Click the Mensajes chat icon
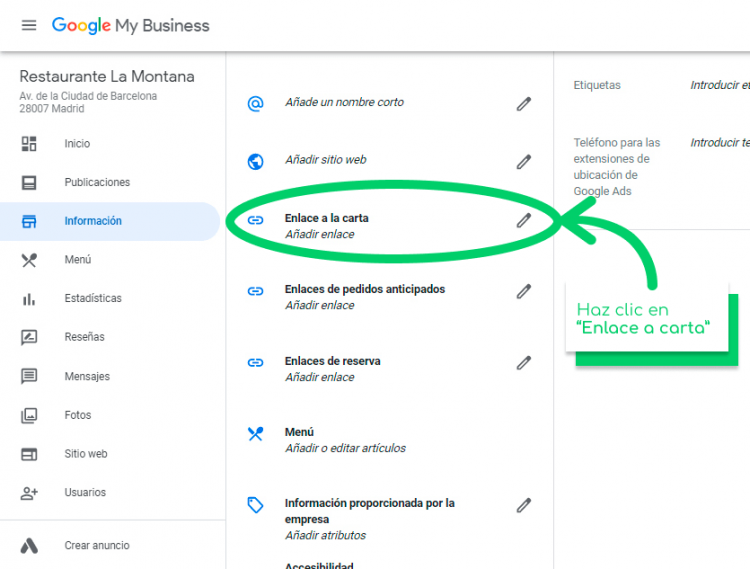The image size is (750, 569). point(29,376)
